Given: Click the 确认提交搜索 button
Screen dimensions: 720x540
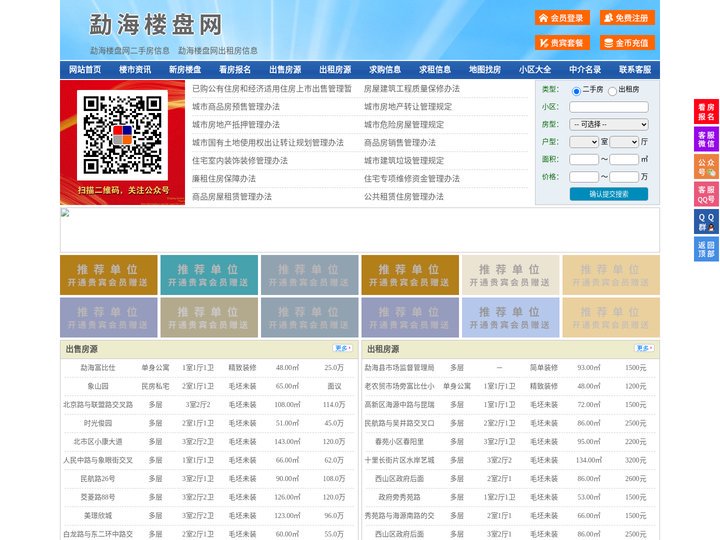Looking at the screenshot, I should pos(609,194).
